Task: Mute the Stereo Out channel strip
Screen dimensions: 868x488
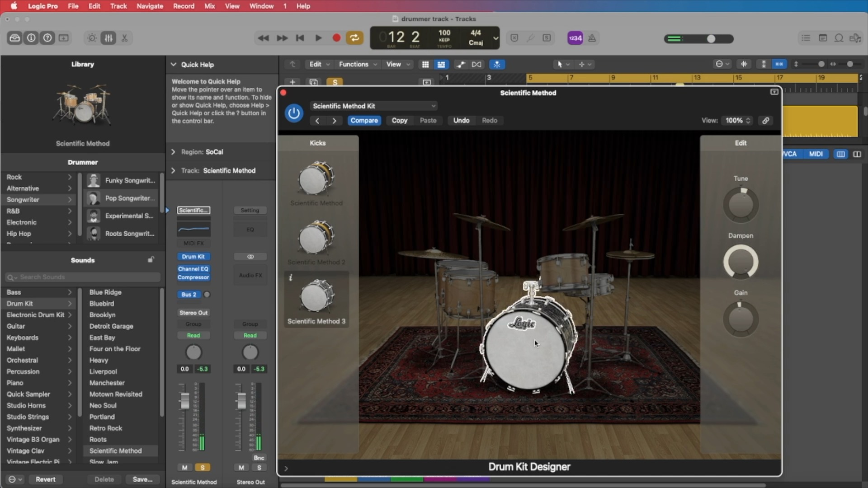Action: 241,467
